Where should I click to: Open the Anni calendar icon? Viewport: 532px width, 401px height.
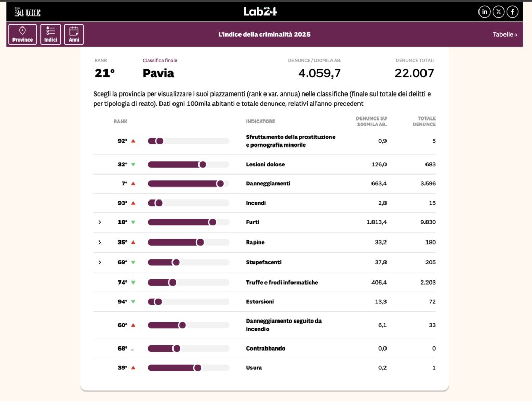(x=74, y=34)
